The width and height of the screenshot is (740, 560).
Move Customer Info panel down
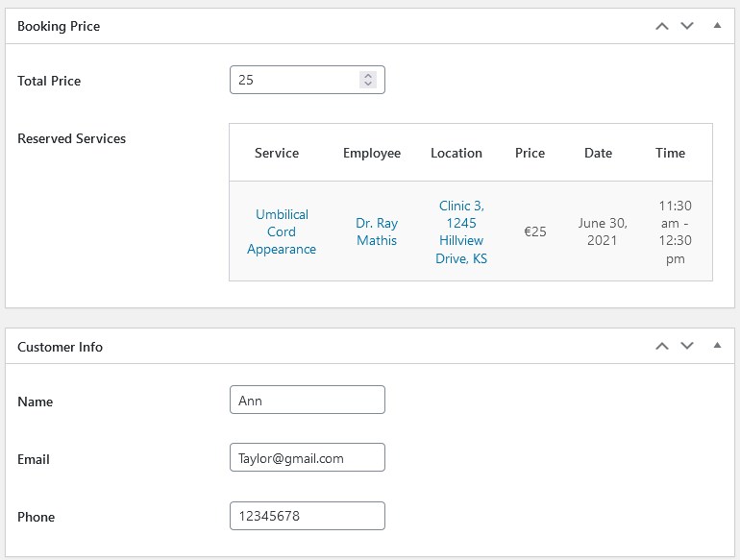pos(687,346)
